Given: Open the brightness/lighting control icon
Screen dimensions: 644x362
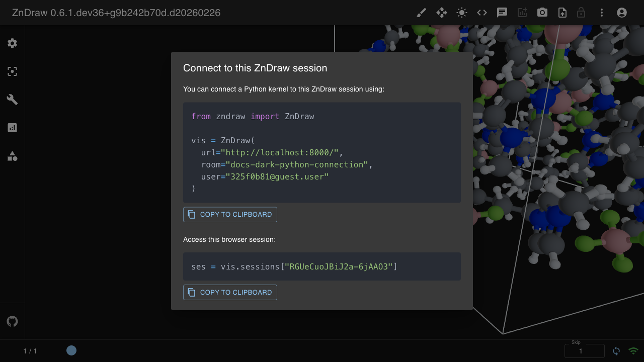Looking at the screenshot, I should (x=461, y=13).
